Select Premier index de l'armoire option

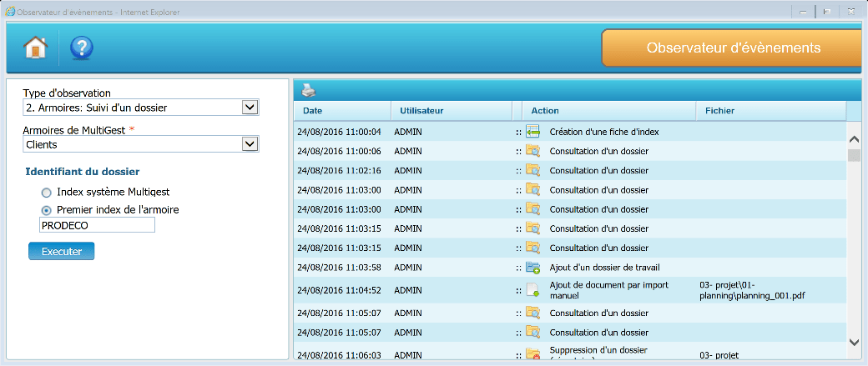point(47,210)
